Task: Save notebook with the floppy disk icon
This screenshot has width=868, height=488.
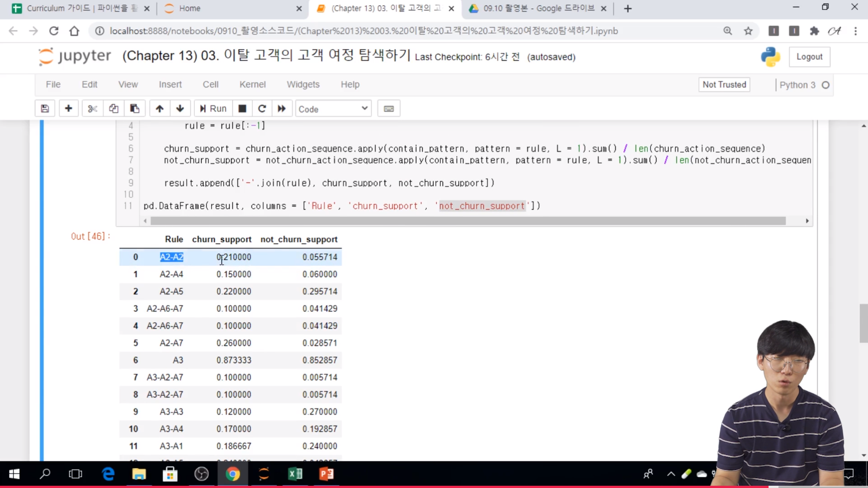Action: 45,108
